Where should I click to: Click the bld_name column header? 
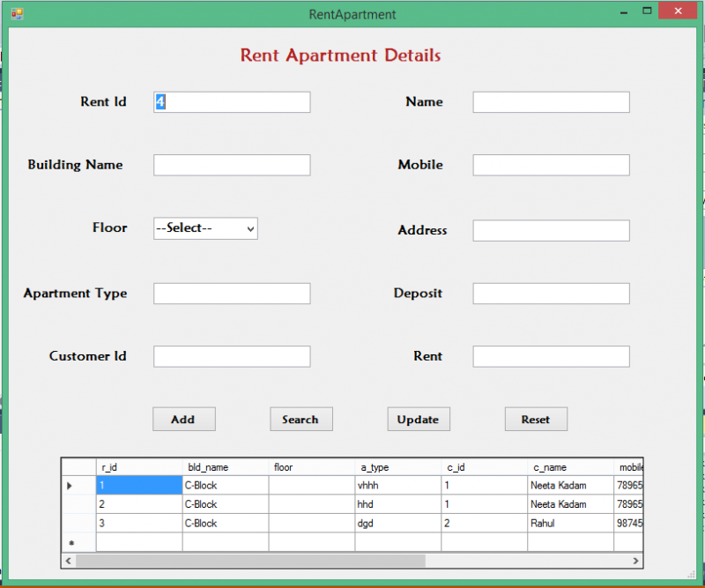tap(226, 467)
